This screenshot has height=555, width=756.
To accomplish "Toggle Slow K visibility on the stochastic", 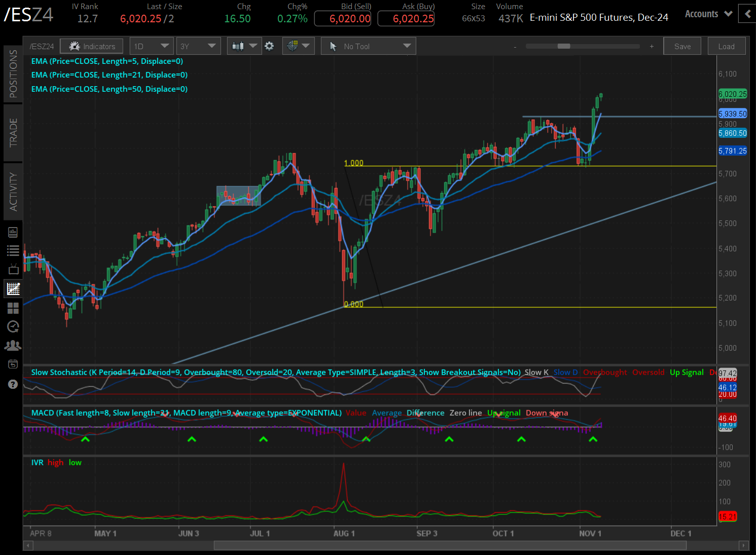I will pyautogui.click(x=536, y=372).
